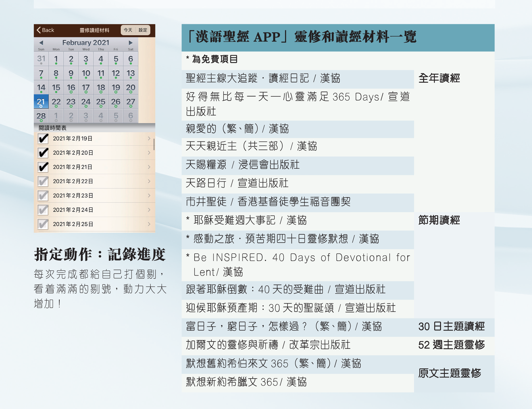
Task: Click Be INSPIRED. 40 Days of Devotional row
Action: click(298, 265)
